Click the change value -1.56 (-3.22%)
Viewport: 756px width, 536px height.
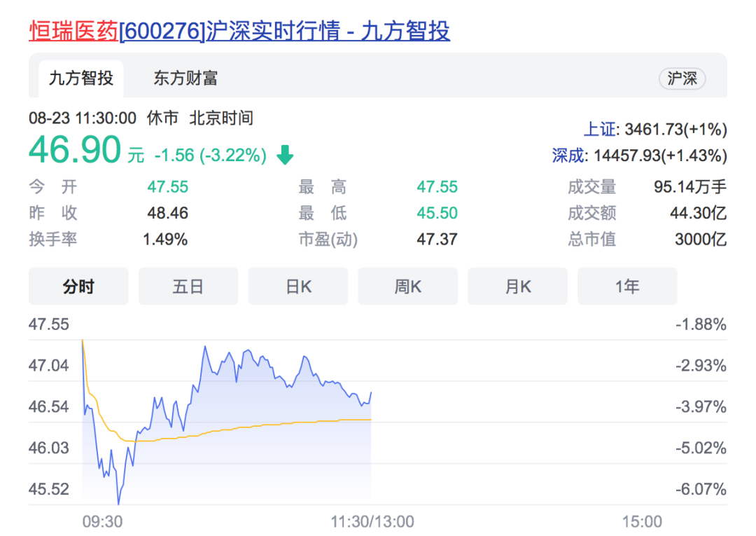click(210, 156)
